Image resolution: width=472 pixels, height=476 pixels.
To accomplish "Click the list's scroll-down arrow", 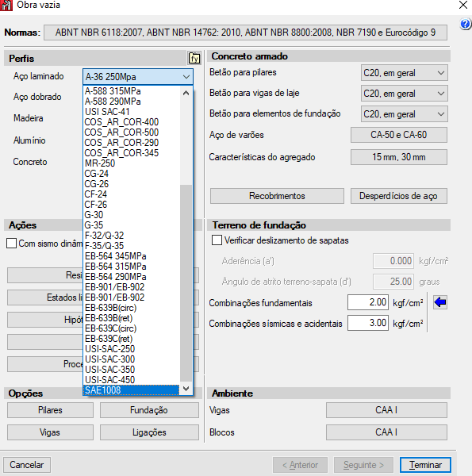I will [186, 389].
